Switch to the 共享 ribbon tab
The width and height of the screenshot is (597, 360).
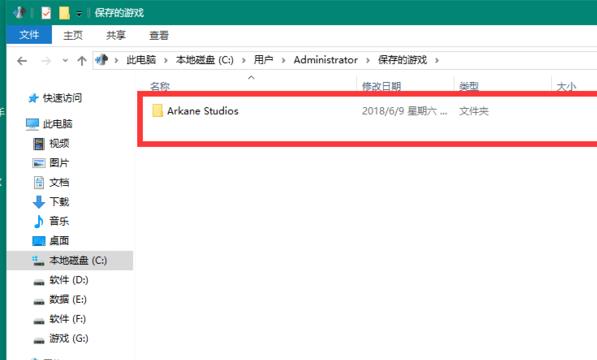click(116, 35)
